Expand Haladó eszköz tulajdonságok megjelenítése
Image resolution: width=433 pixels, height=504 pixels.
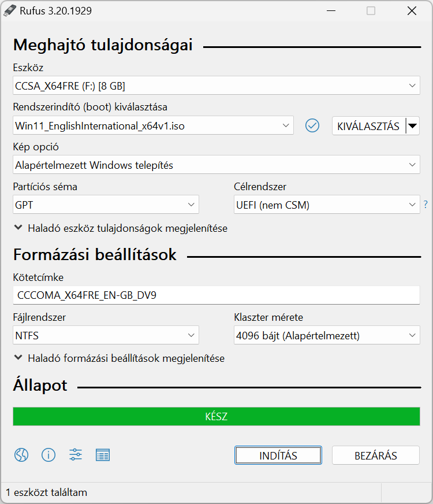[x=121, y=228]
